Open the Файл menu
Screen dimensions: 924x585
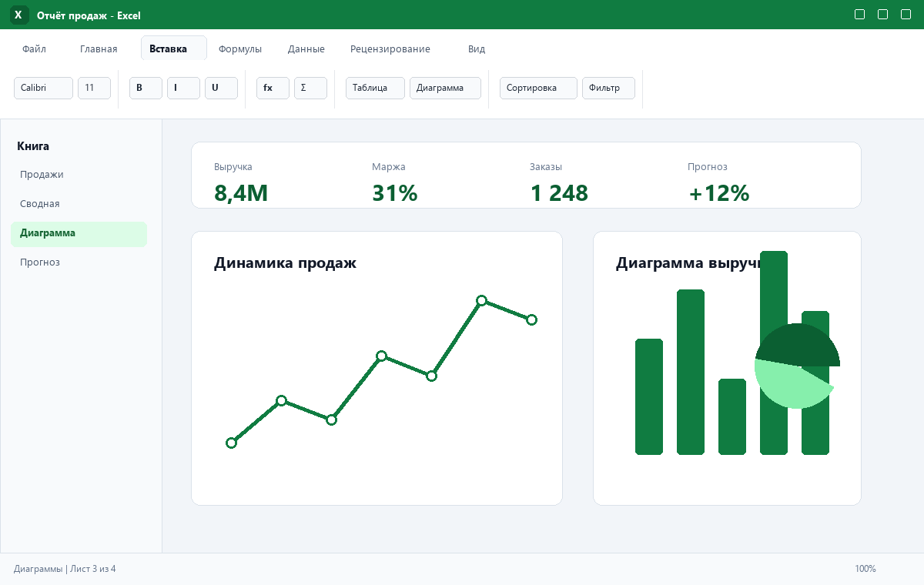tap(34, 48)
